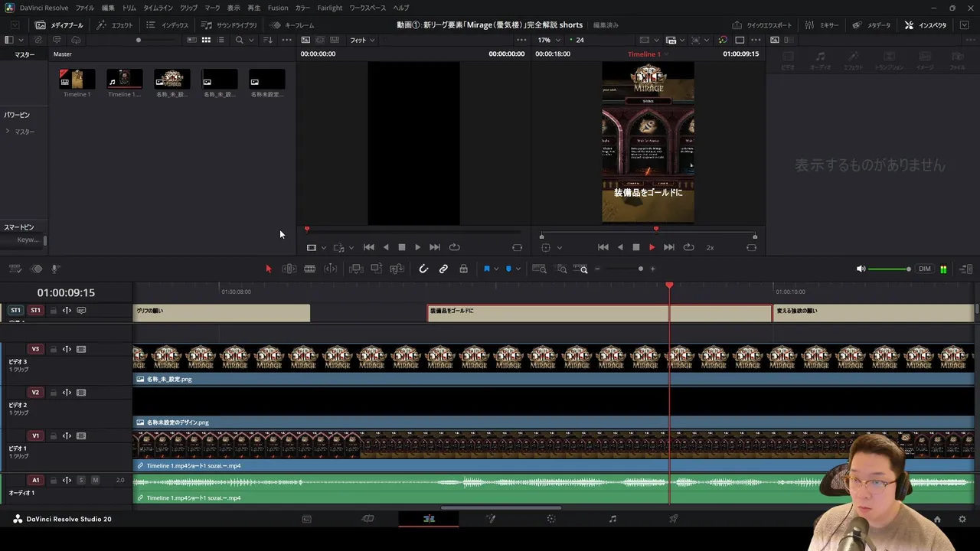
Task: Switch to the Fusion page
Action: point(490,519)
